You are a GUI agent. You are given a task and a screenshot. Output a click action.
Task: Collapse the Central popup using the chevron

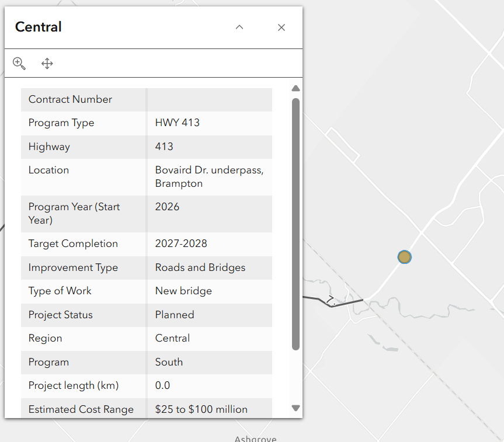point(239,27)
